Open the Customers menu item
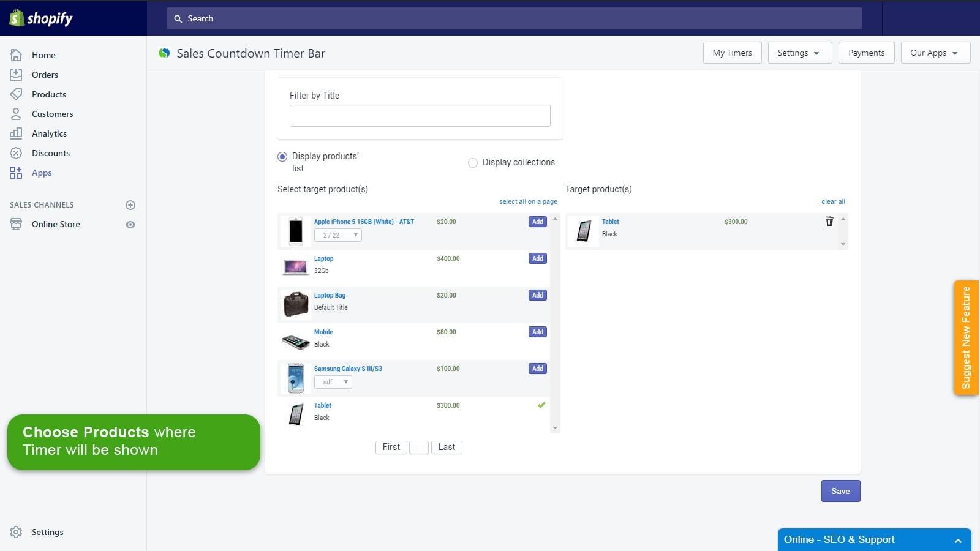980x551 pixels. tap(52, 114)
